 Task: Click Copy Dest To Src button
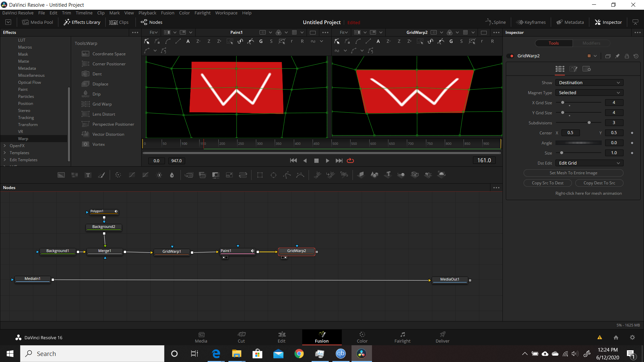coord(599,183)
